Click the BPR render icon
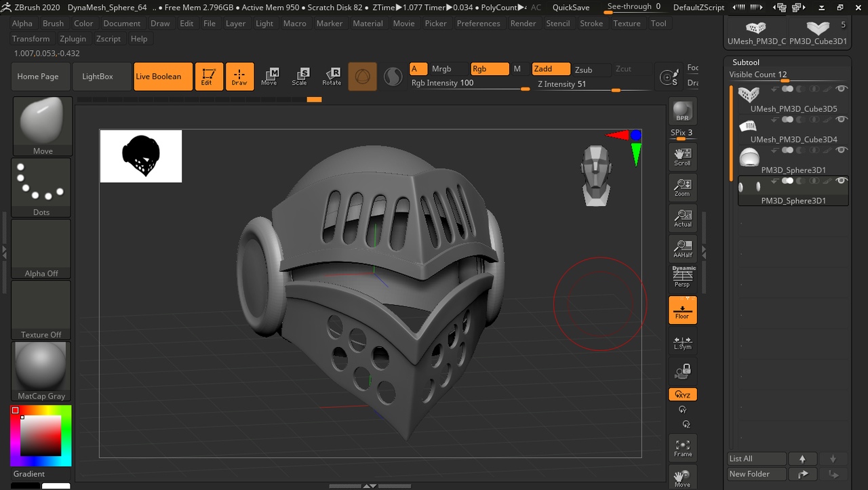This screenshot has width=868, height=490. coord(682,111)
